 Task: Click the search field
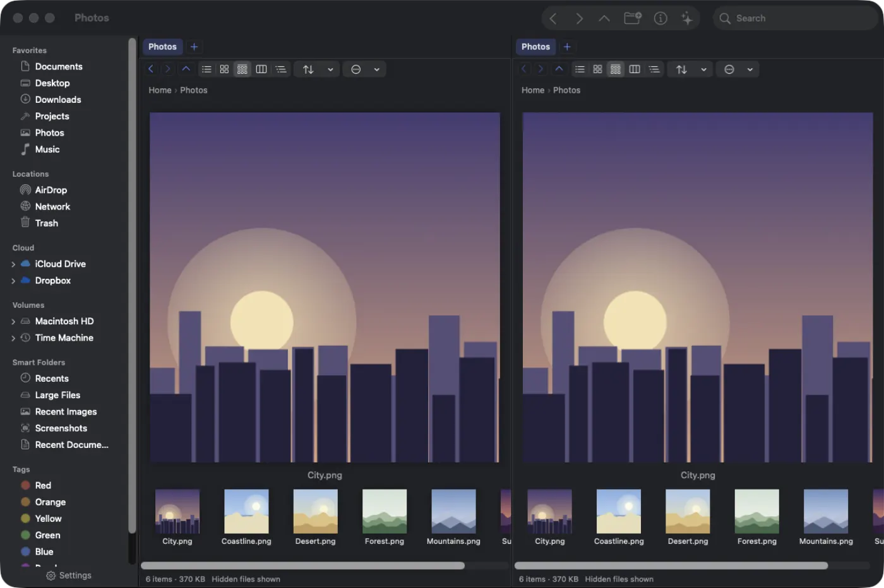(x=796, y=18)
